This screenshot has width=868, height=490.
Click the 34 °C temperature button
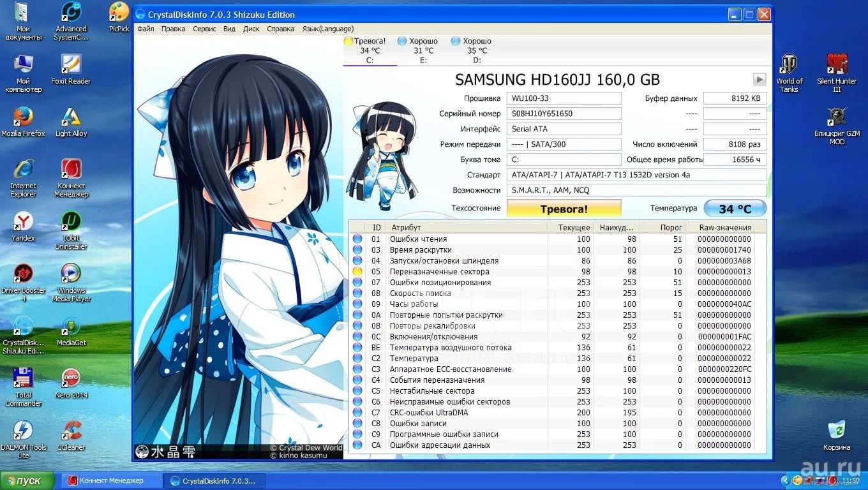point(735,209)
